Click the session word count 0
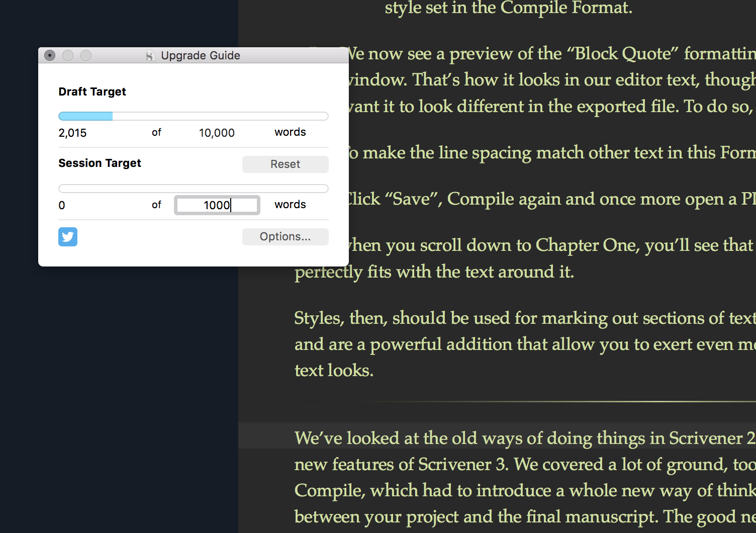This screenshot has width=756, height=533. tap(62, 205)
